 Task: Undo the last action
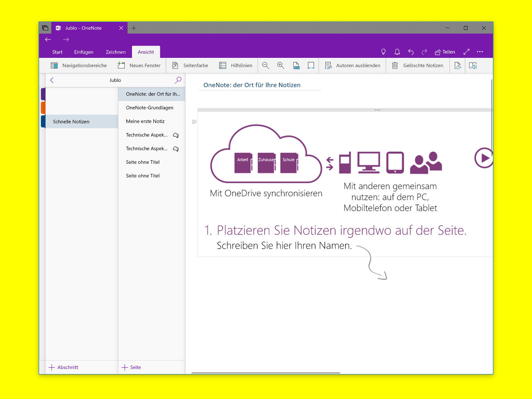click(411, 52)
